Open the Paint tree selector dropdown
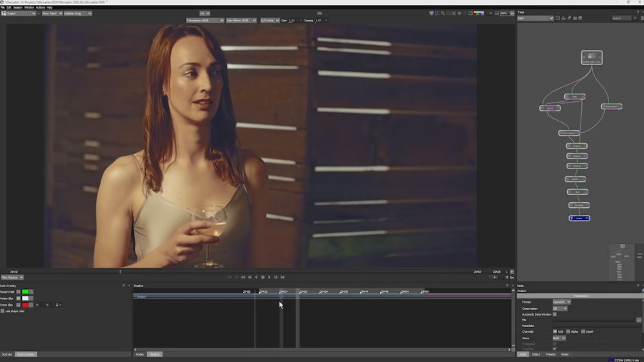Image resolution: width=644 pixels, height=362 pixels. click(x=536, y=18)
